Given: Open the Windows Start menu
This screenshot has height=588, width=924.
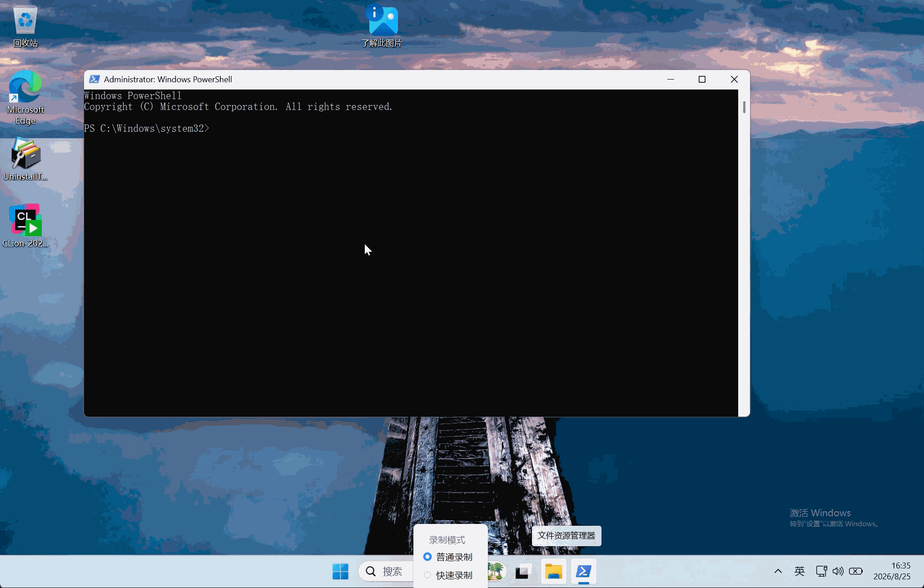Looking at the screenshot, I should click(x=340, y=571).
